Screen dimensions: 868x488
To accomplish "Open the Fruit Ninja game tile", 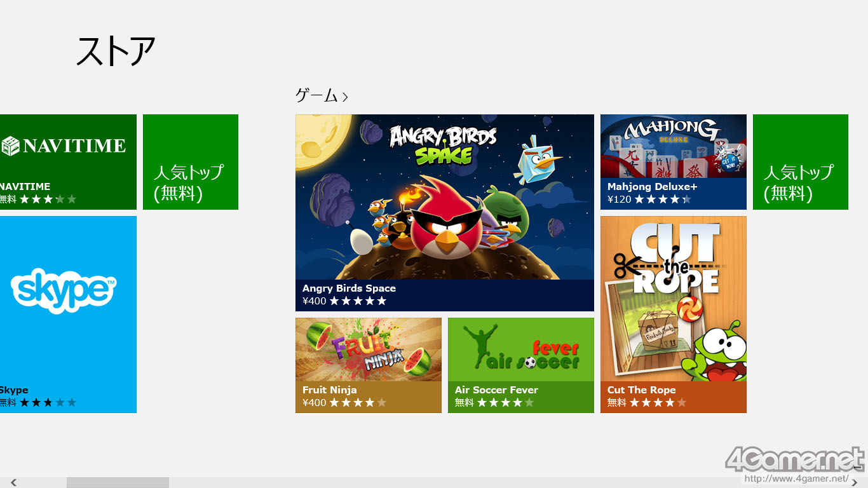I will pyautogui.click(x=369, y=365).
